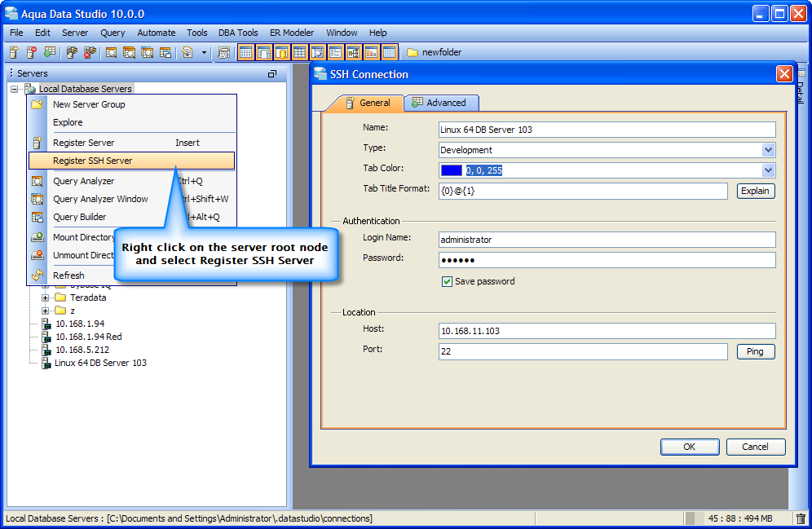812x529 pixels.
Task: Click the Register Server toolbar icon with star
Action: click(x=14, y=52)
